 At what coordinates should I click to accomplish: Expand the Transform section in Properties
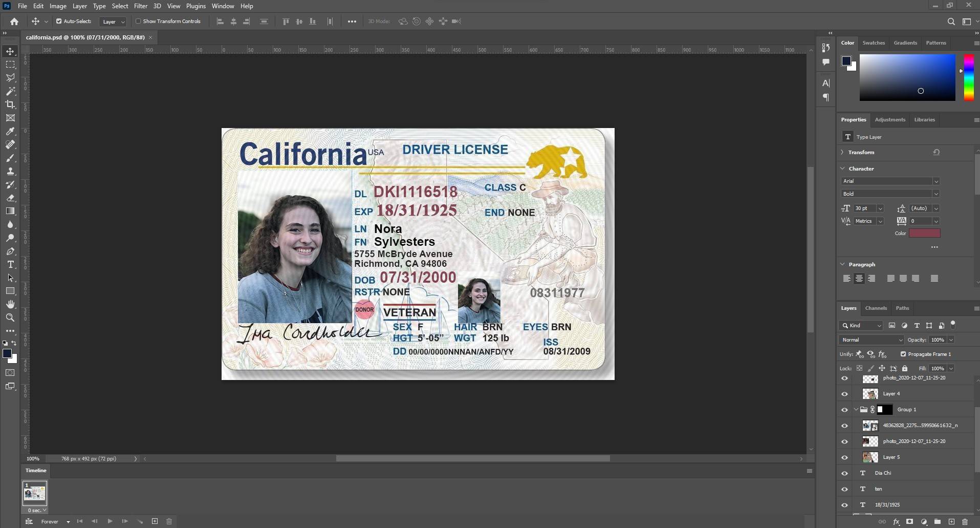click(842, 152)
